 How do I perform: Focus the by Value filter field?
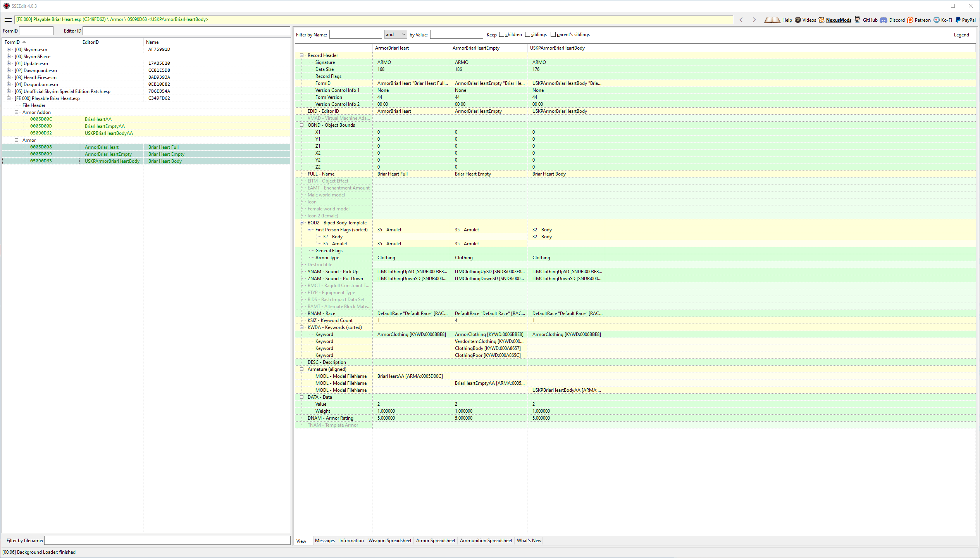pos(456,34)
